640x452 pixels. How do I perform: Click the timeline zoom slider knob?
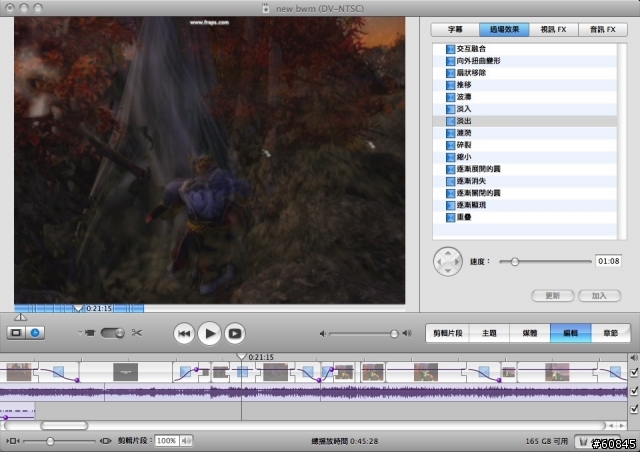point(50,441)
